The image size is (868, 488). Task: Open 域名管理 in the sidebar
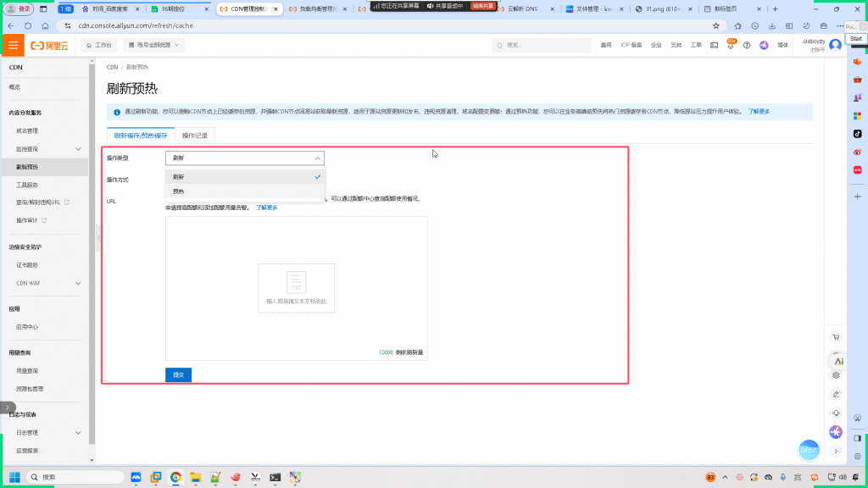pyautogui.click(x=27, y=131)
